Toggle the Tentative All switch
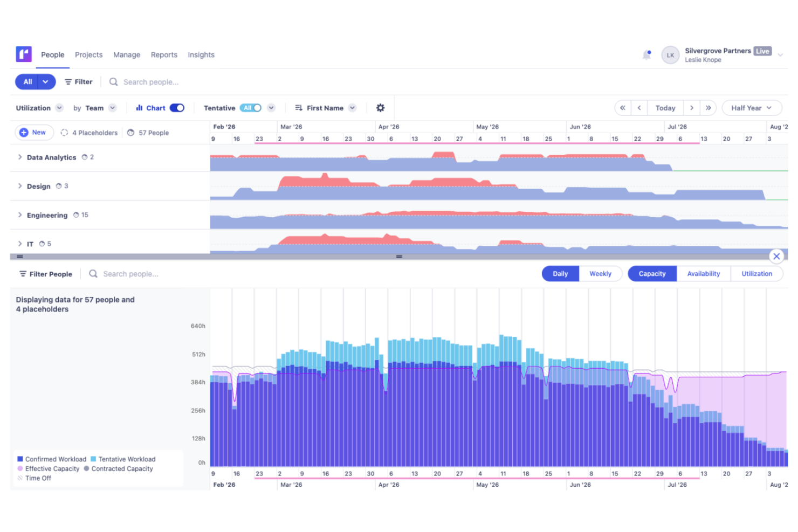Screen dimensions: 798x532 (251, 108)
